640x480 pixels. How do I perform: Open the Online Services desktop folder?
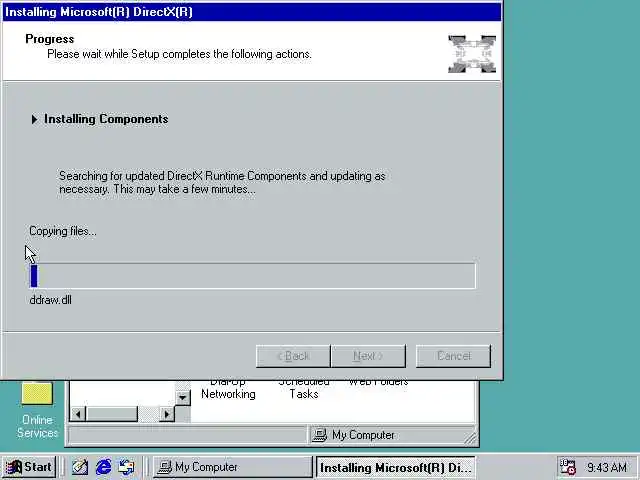pyautogui.click(x=37, y=409)
